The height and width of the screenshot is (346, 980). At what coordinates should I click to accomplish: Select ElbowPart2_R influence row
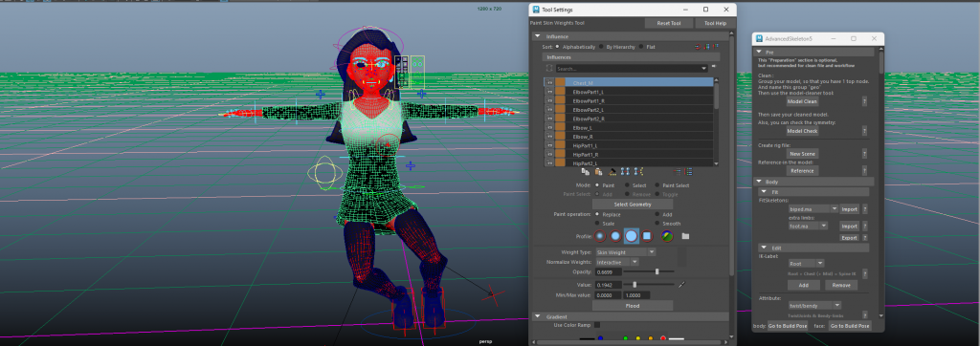click(628, 119)
